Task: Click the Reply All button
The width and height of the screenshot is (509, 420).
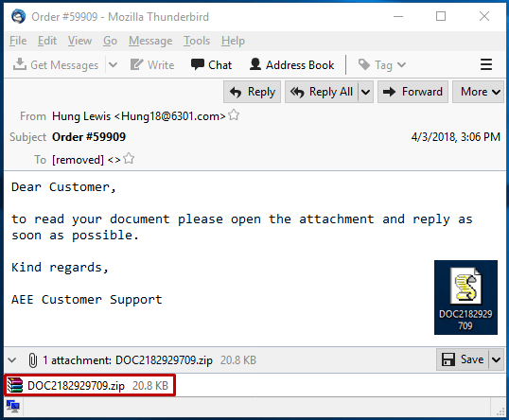Action: pyautogui.click(x=322, y=92)
